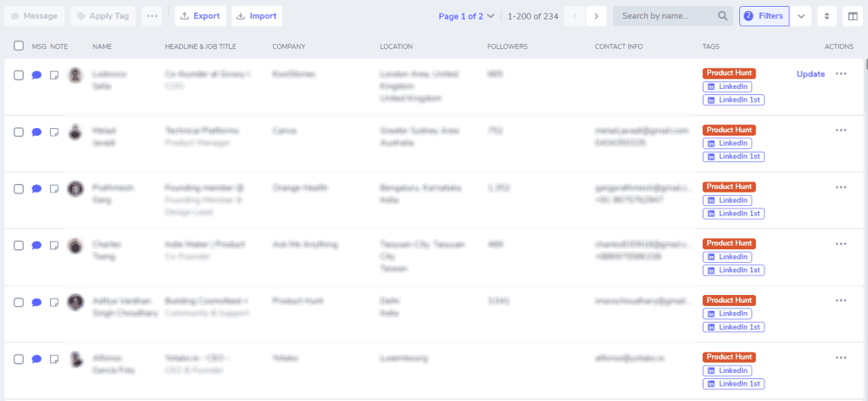Viewport: 868px width, 401px height.
Task: Click the toolbar three-dot more options button
Action: click(153, 16)
